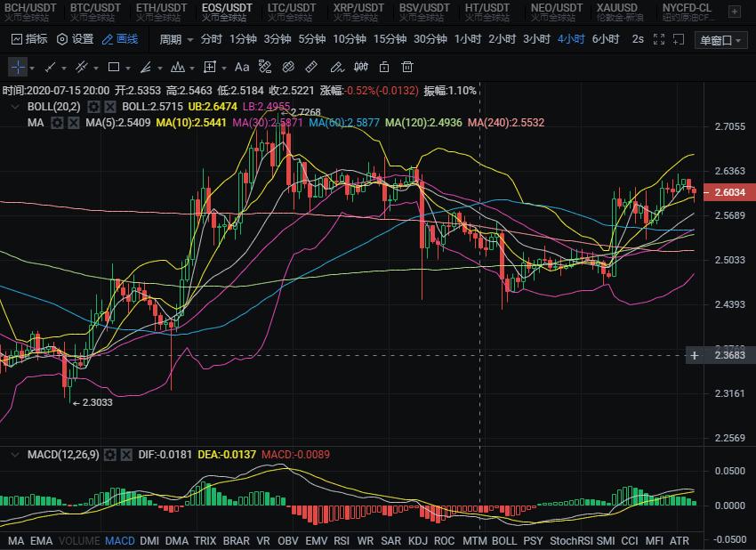Open MACD indicator settings gear
Viewport: 756px width, 550px height.
[x=110, y=455]
